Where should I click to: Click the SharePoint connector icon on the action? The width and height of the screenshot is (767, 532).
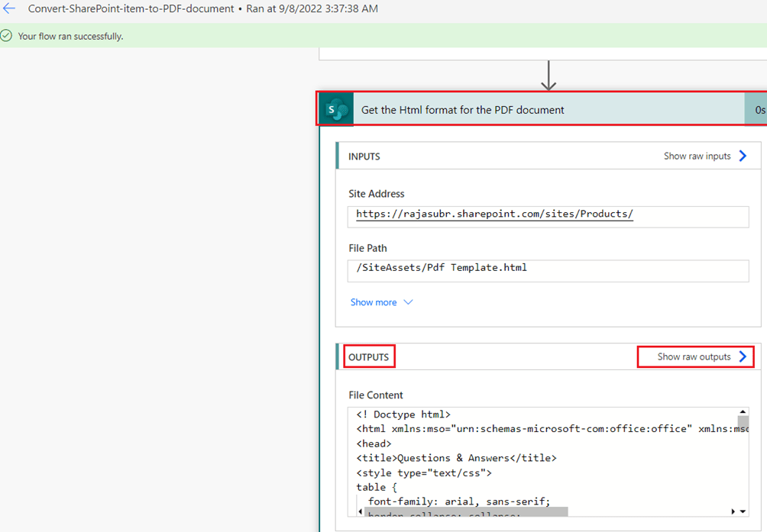point(336,110)
